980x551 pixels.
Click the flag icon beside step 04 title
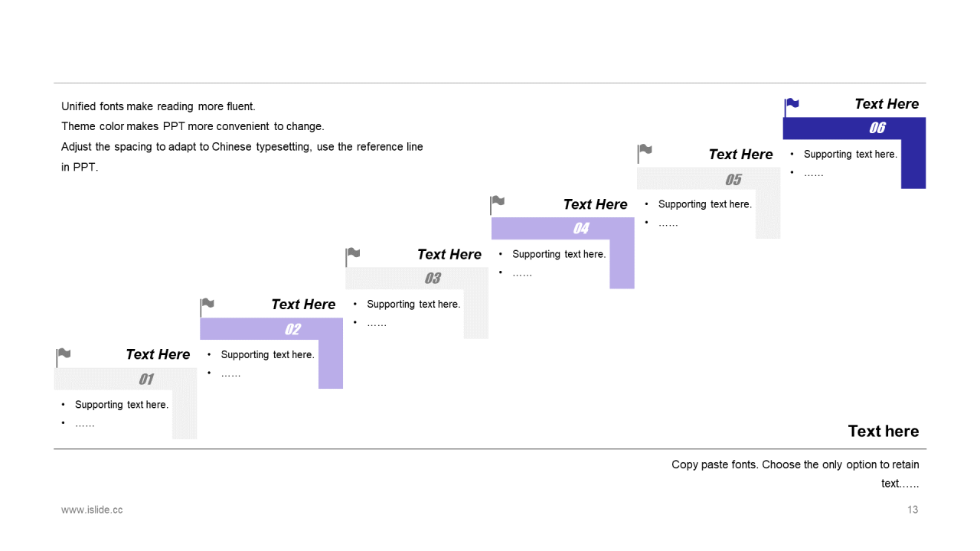coord(498,204)
